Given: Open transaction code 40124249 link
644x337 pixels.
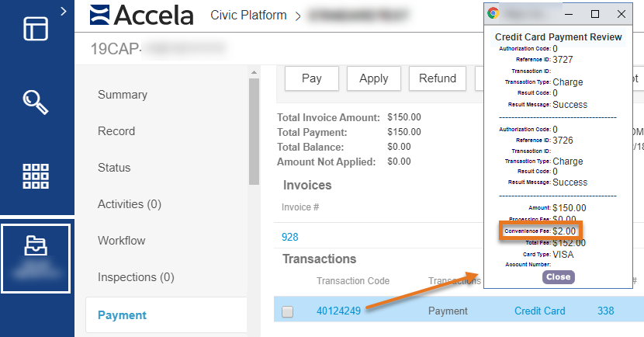Looking at the screenshot, I should 340,311.
